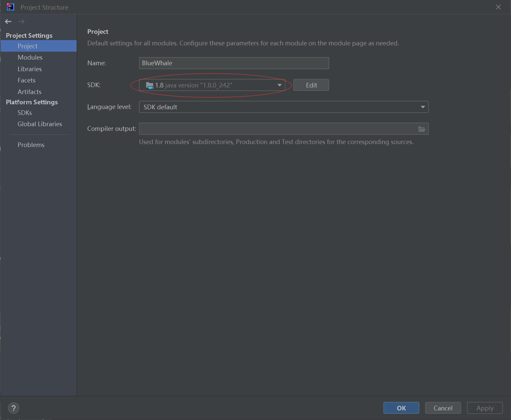Viewport: 511px width, 420px height.
Task: Click the SDK folder icon beside version 1.8
Action: click(149, 85)
